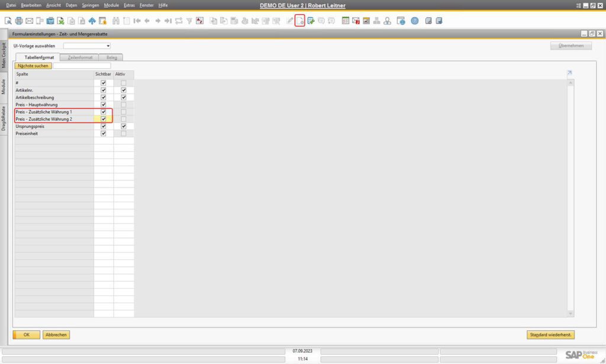Click the OK button
Screen dimensions: 606x364
(x=26, y=335)
